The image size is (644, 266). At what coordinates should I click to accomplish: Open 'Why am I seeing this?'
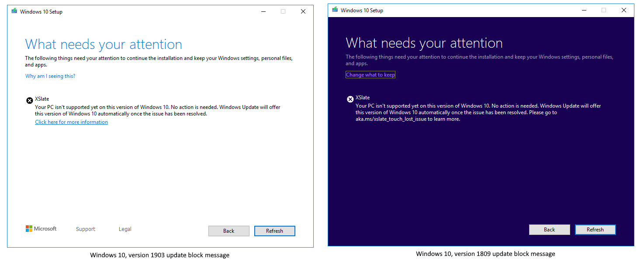50,76
